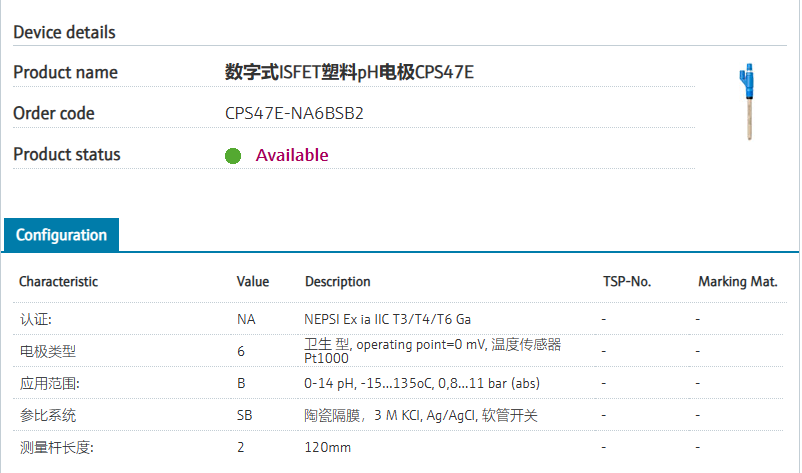Image resolution: width=802 pixels, height=473 pixels.
Task: Click the 120mm description cell
Action: 328,447
